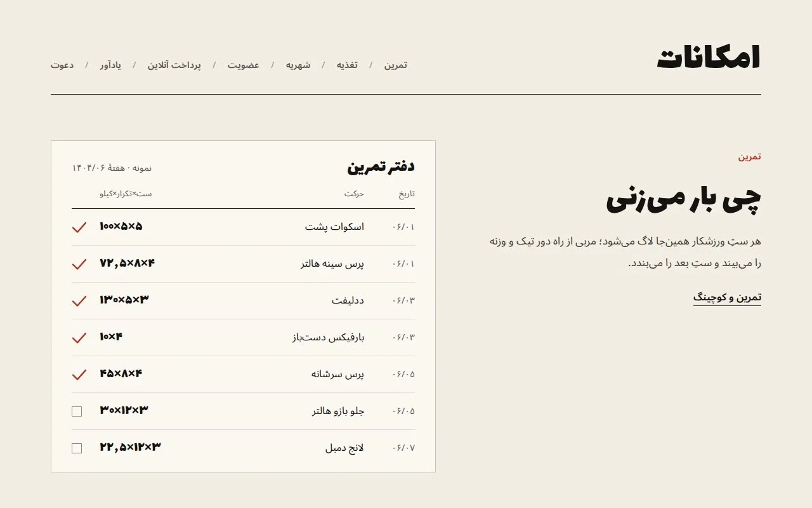Screen dimensions: 812x508
Task: Click the ۱۰×۴ set value
Action: click(111, 337)
